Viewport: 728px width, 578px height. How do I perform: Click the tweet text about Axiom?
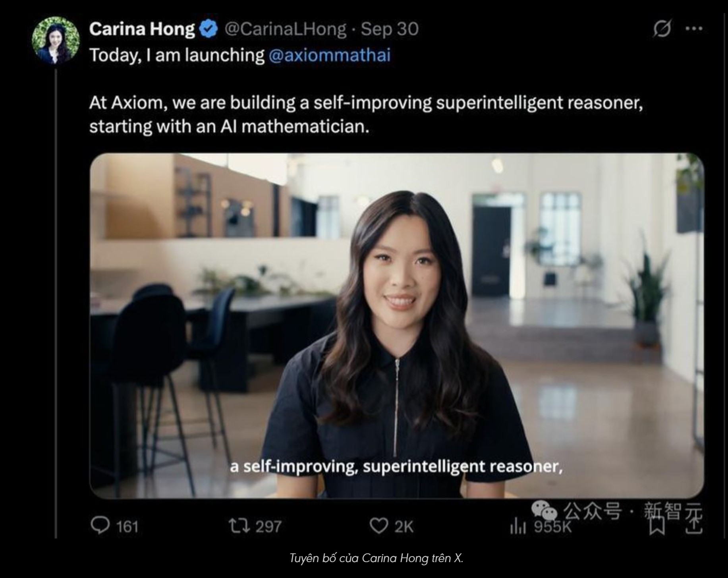[366, 115]
